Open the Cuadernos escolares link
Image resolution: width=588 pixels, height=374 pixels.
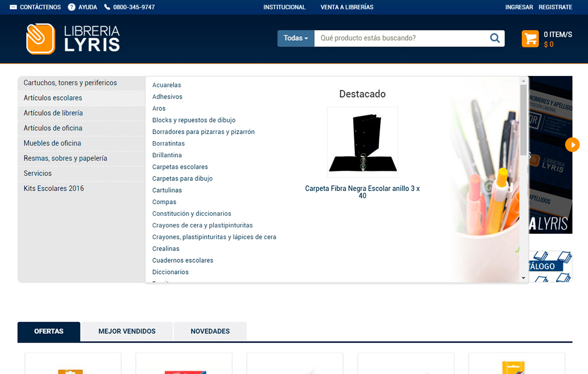pos(183,260)
